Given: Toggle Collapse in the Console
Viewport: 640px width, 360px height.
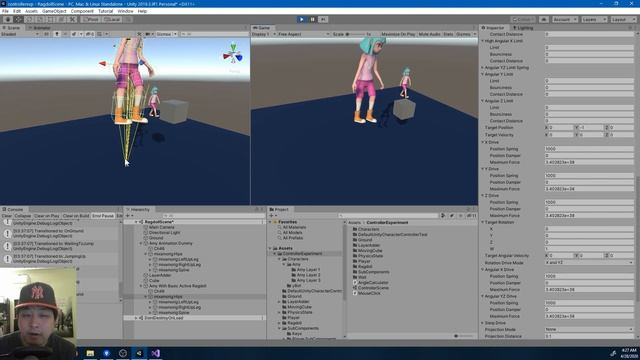Looking at the screenshot, I should [23, 216].
